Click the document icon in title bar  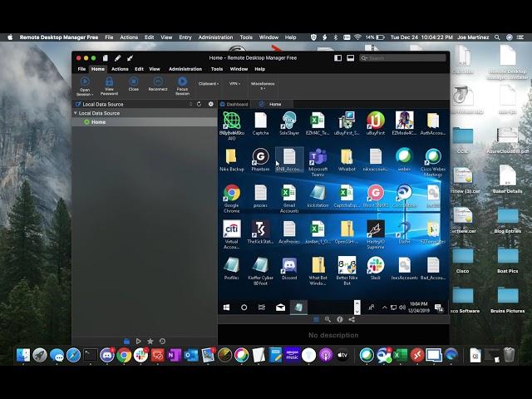point(106,58)
